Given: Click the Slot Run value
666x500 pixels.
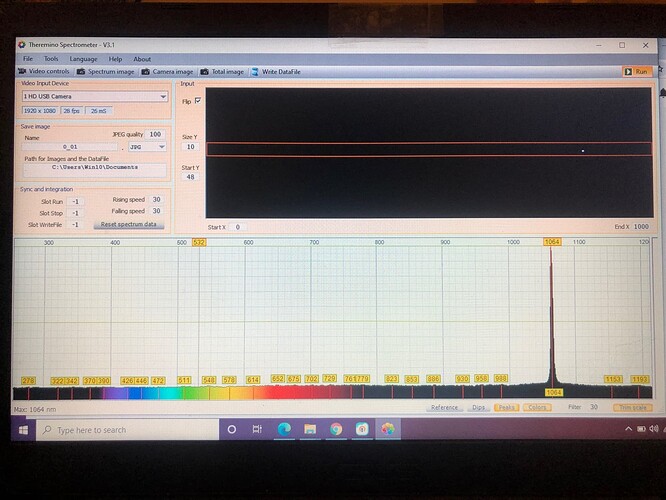Looking at the screenshot, I should [75, 202].
